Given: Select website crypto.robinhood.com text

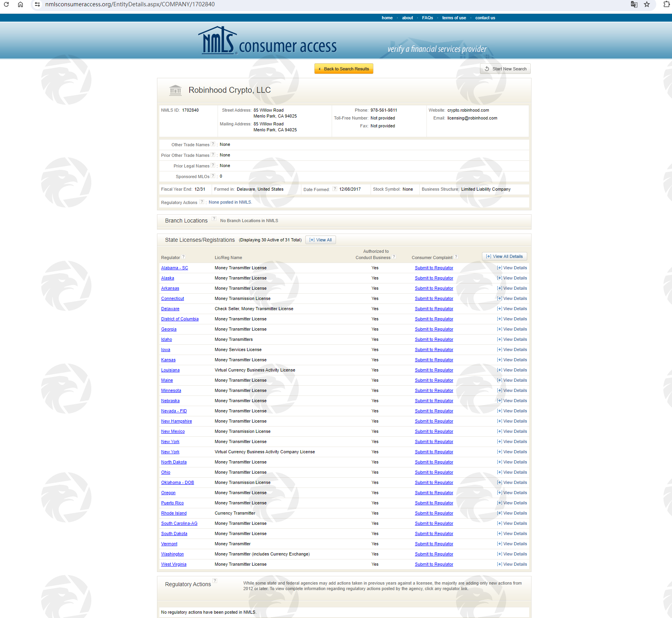Looking at the screenshot, I should 468,110.
